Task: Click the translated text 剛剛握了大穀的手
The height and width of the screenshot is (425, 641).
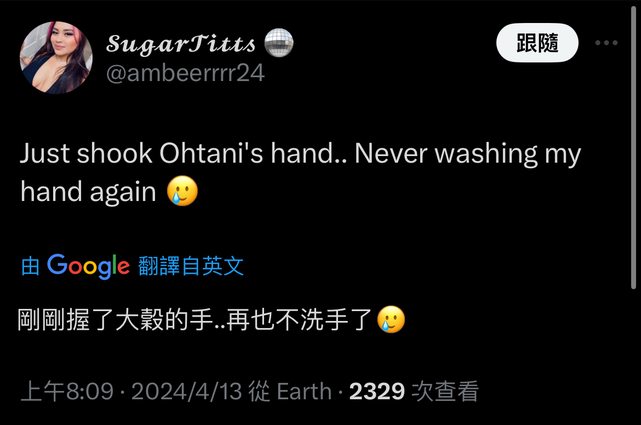Action: pyautogui.click(x=115, y=320)
